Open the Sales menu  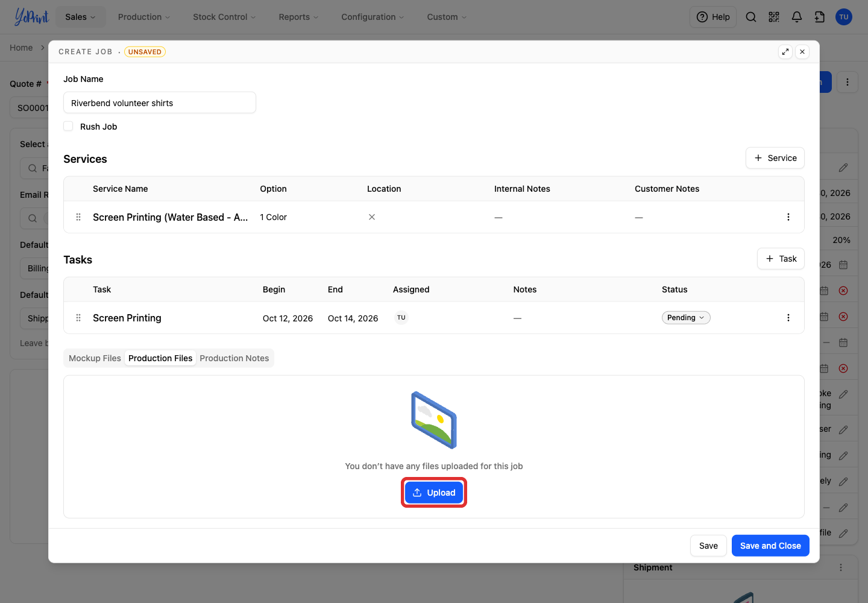pos(80,17)
